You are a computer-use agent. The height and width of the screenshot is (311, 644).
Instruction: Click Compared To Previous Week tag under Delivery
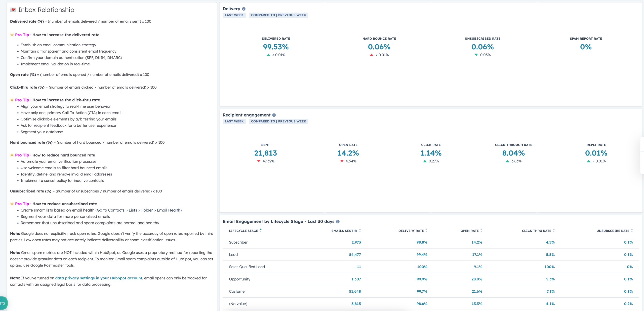click(x=278, y=15)
